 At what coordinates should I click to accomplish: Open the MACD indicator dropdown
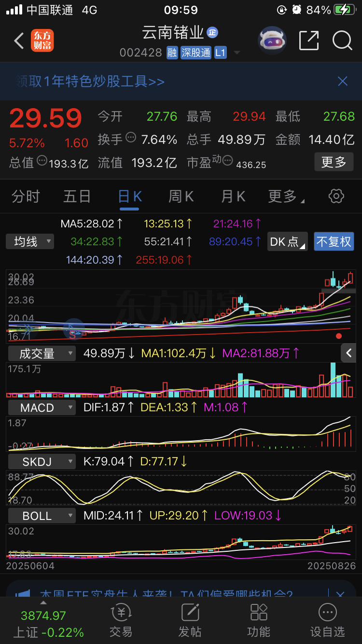coord(42,407)
